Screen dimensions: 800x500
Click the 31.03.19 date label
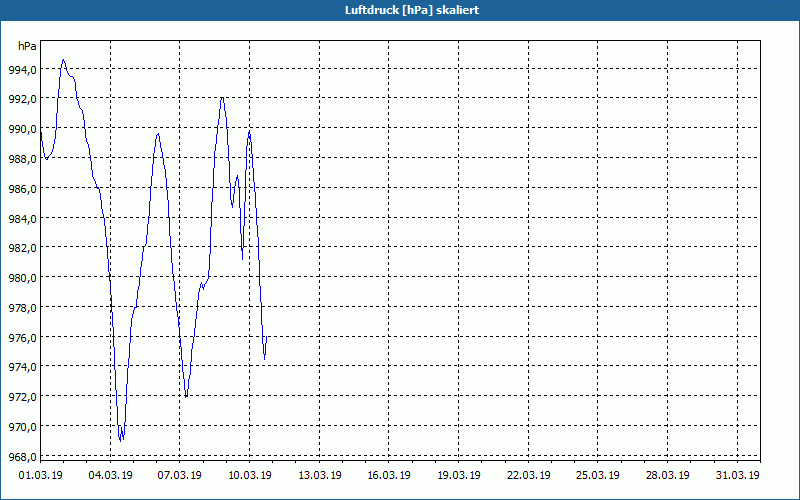pos(737,476)
